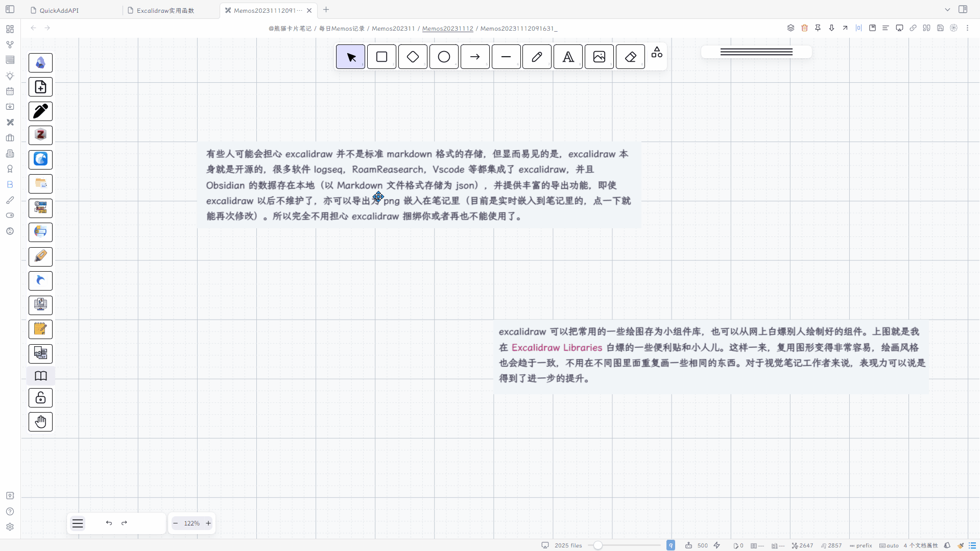Open a new tab with plus button
Screen dimensions: 980x551
(x=326, y=10)
